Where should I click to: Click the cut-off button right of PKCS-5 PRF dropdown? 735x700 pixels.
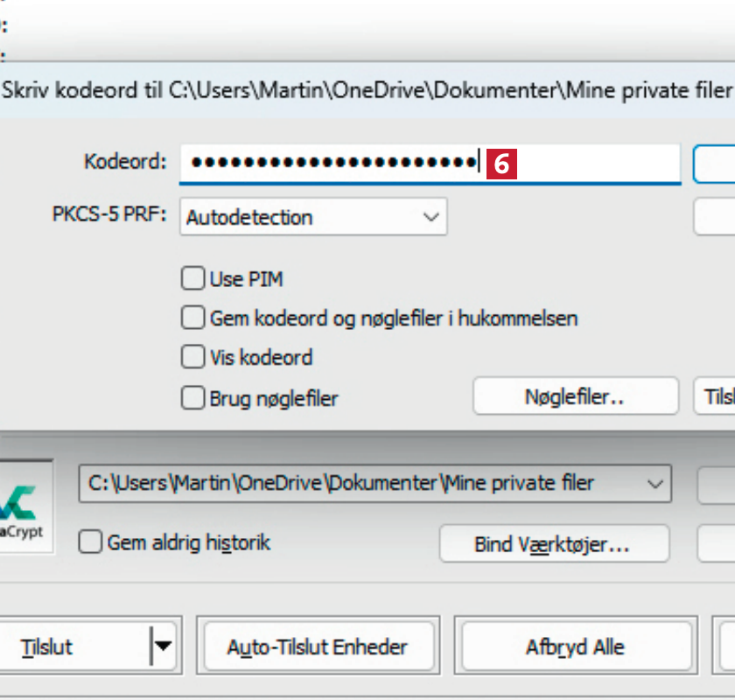715,217
